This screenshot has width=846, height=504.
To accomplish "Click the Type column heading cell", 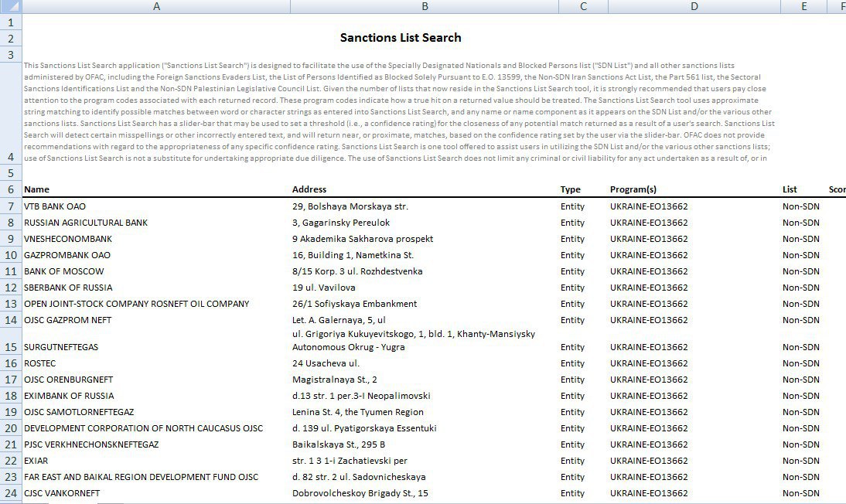I will 583,189.
